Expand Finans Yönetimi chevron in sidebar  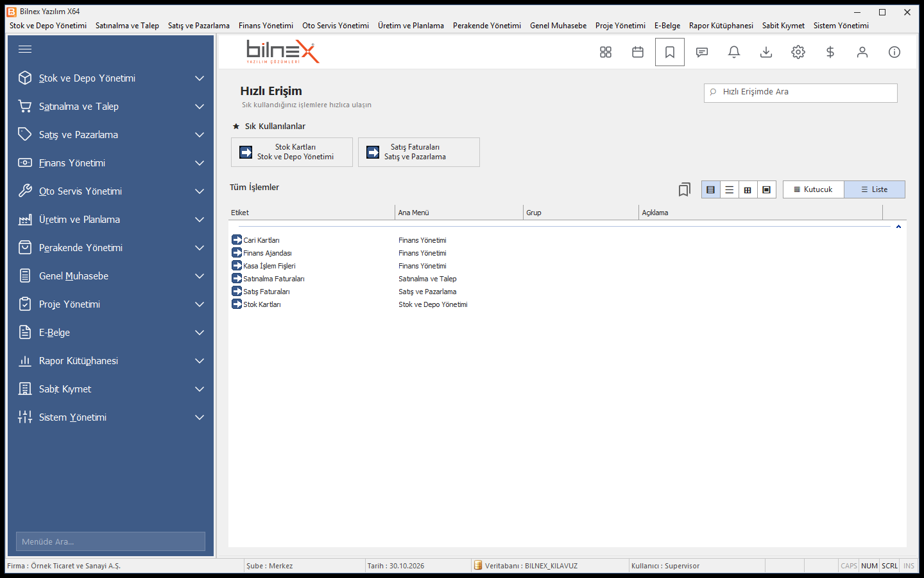200,163
